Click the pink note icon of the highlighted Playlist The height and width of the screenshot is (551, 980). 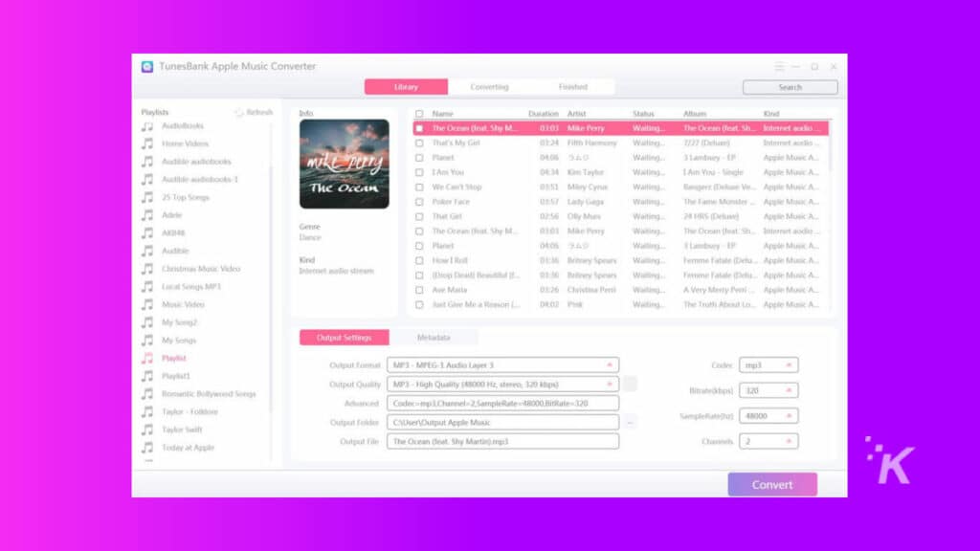coord(147,359)
